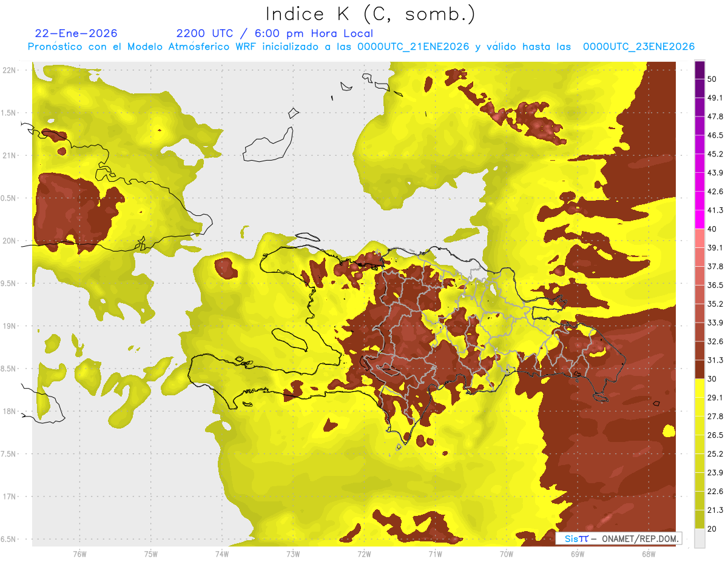Click the date '22-Ene-2026'
The width and height of the screenshot is (728, 562).
[x=76, y=33]
